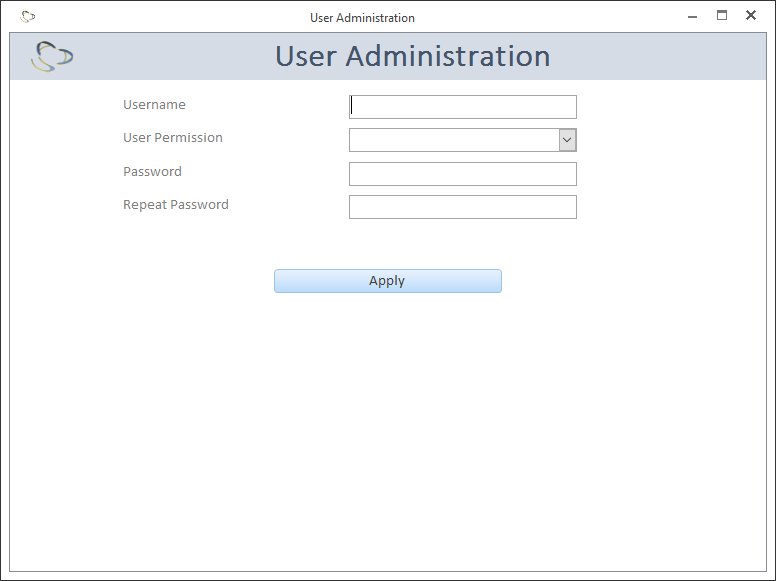Minimize the User Administration window
776x581 pixels.
coord(692,16)
